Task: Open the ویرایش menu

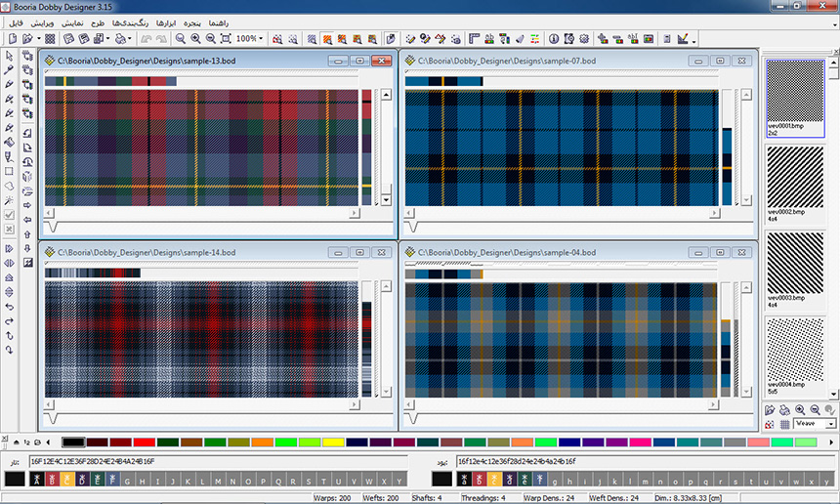Action: click(42, 23)
